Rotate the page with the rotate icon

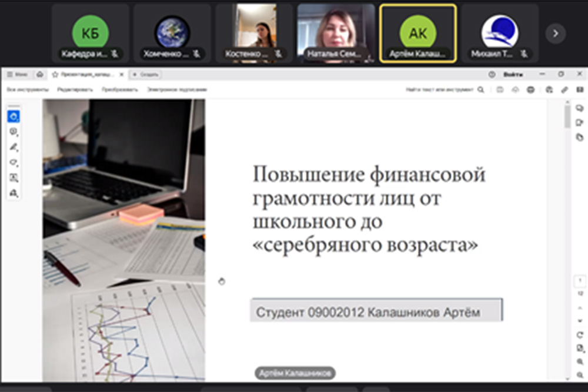tap(580, 335)
